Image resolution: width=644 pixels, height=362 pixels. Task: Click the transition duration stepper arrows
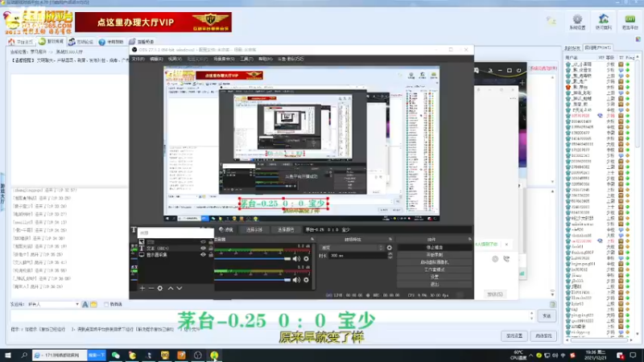tap(390, 255)
